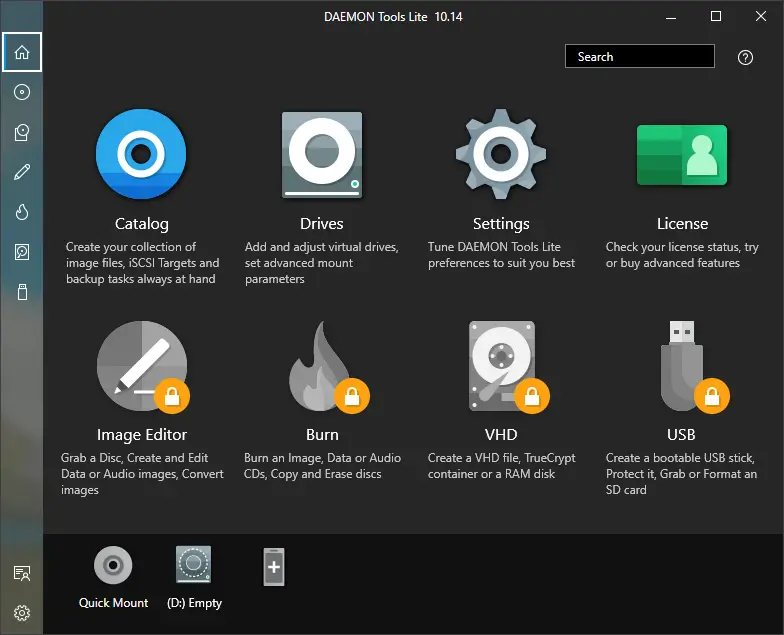
Task: Click the locked Burn flame tile icon
Action: (322, 366)
